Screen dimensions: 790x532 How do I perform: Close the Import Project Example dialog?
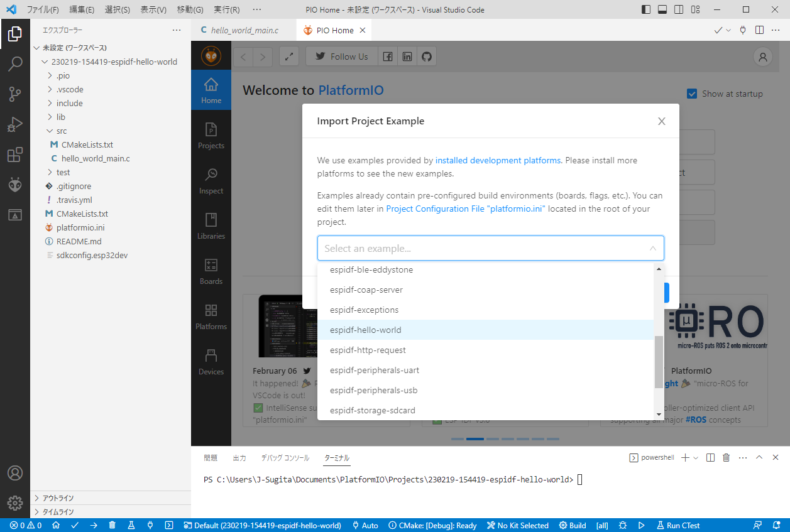coord(661,121)
